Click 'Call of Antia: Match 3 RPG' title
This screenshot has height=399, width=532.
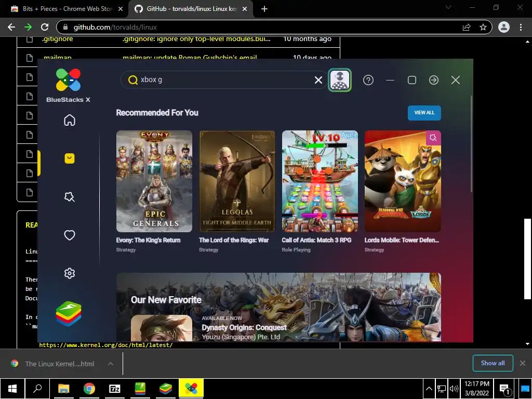pyautogui.click(x=316, y=240)
